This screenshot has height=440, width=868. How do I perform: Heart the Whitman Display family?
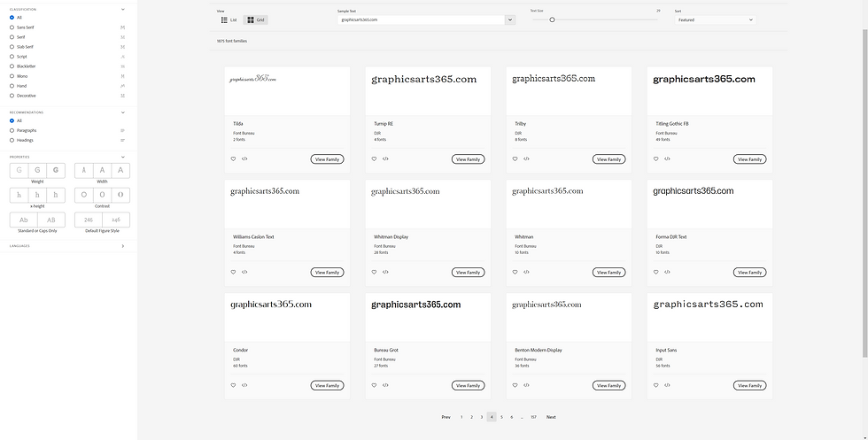click(374, 273)
